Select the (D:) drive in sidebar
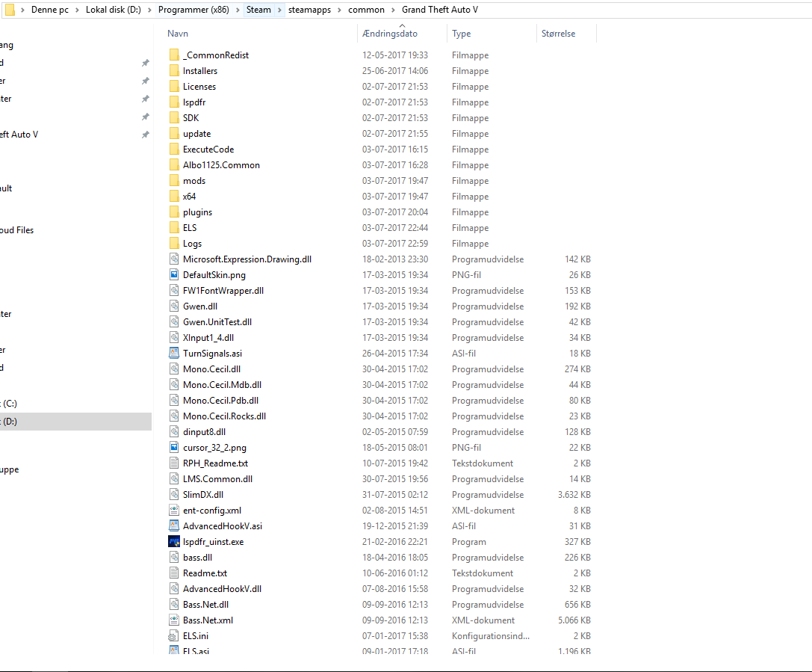This screenshot has height=672, width=812. (75, 422)
